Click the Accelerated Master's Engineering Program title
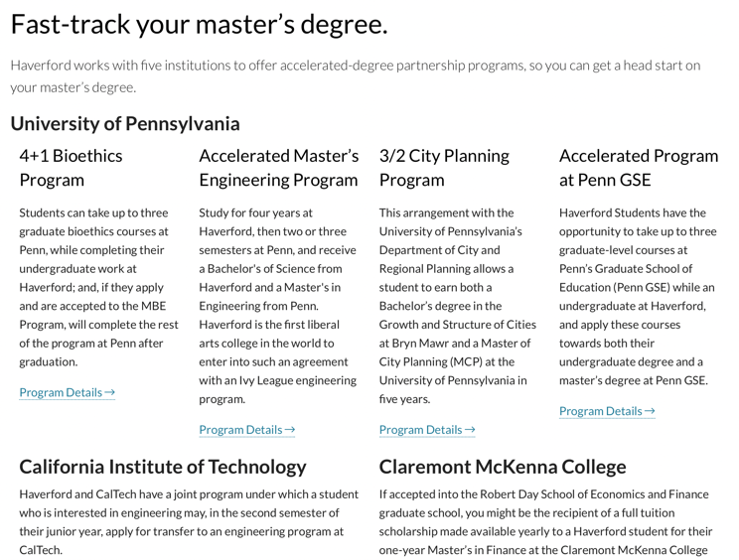The height and width of the screenshot is (560, 739). [x=279, y=168]
